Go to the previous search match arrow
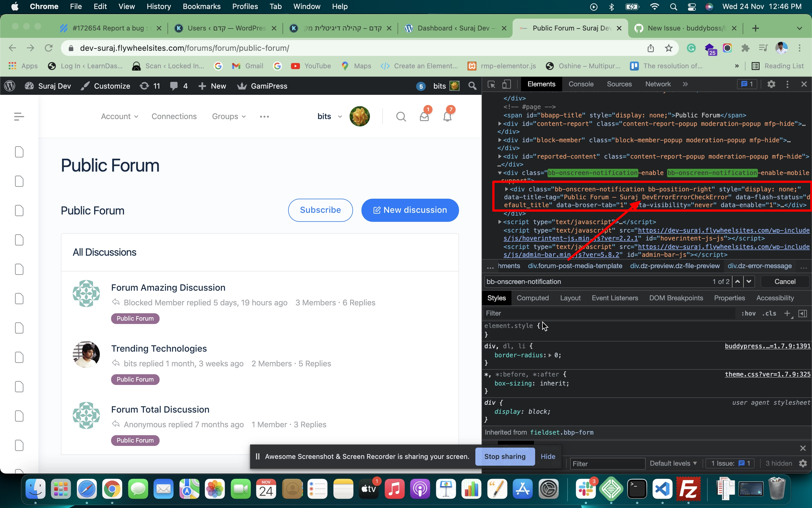812x508 pixels. click(738, 282)
